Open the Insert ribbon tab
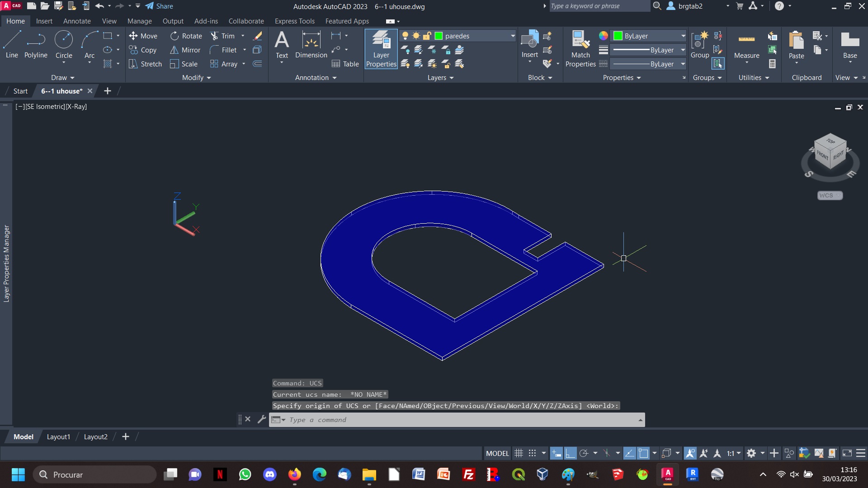This screenshot has height=488, width=868. coord(43,21)
